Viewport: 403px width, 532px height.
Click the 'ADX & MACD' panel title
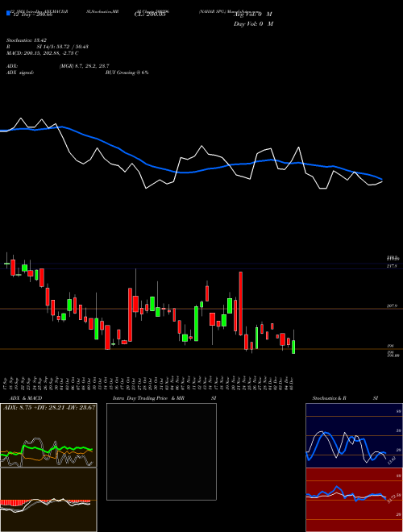pyautogui.click(x=26, y=398)
